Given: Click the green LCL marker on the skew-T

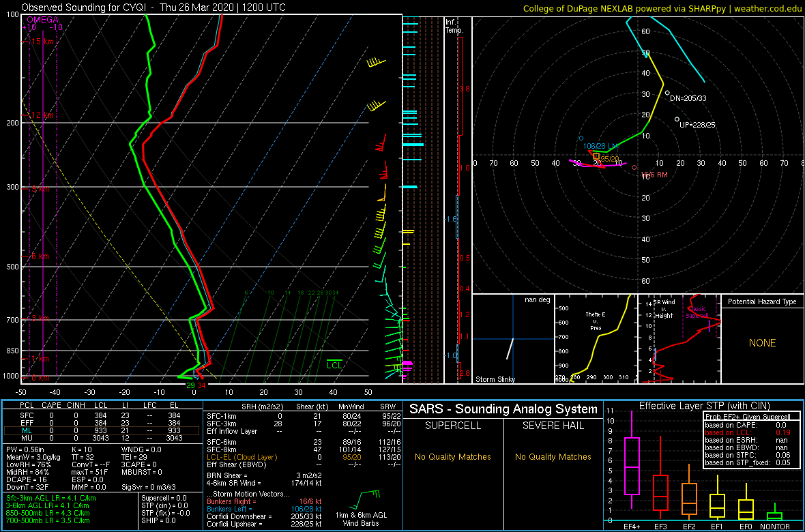Looking at the screenshot, I should coord(335,364).
